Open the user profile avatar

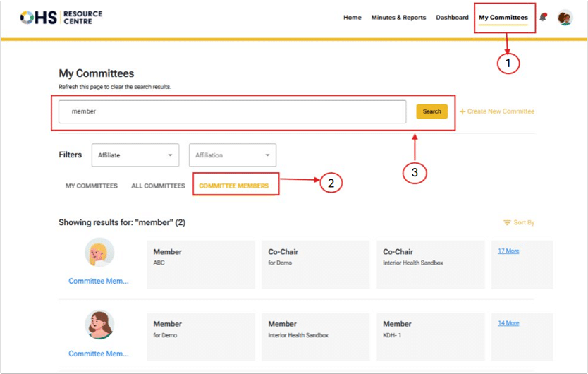(565, 18)
